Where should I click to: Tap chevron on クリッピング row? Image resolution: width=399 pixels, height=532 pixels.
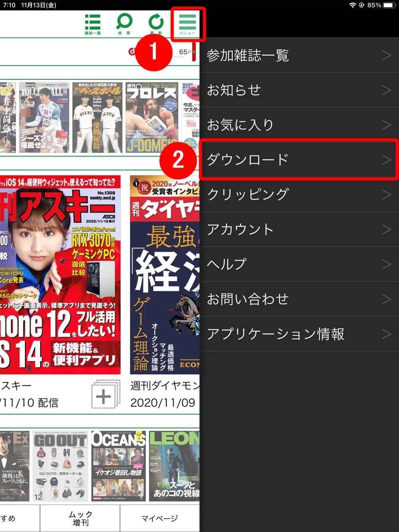point(386,194)
